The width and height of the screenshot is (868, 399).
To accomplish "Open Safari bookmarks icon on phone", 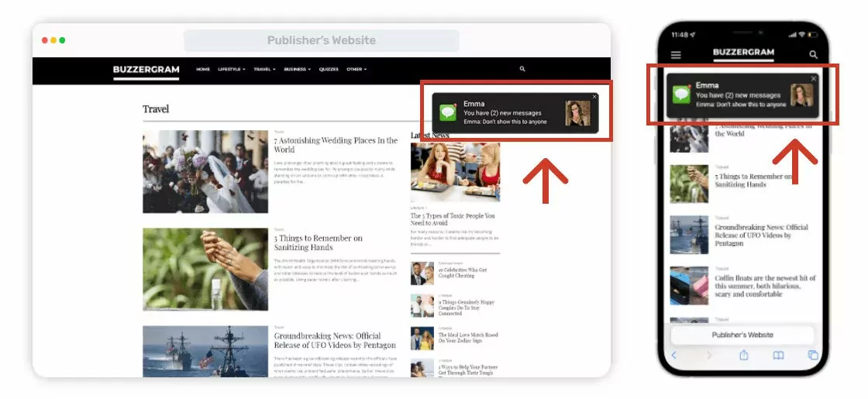I will 778,356.
